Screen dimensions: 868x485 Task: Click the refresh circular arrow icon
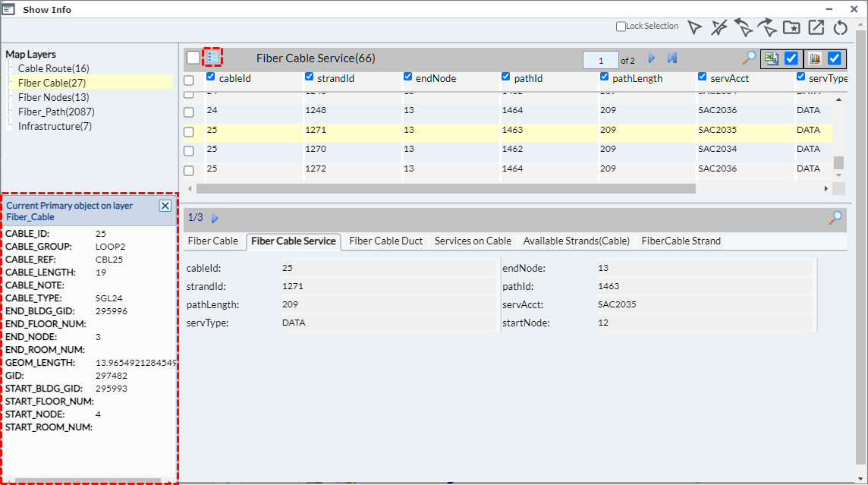[840, 28]
